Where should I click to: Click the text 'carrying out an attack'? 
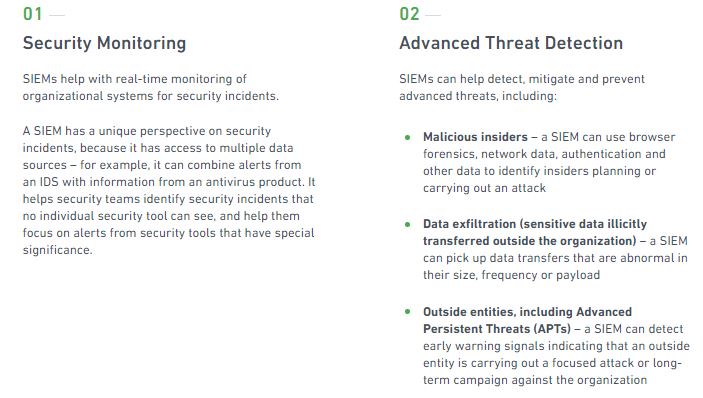484,188
